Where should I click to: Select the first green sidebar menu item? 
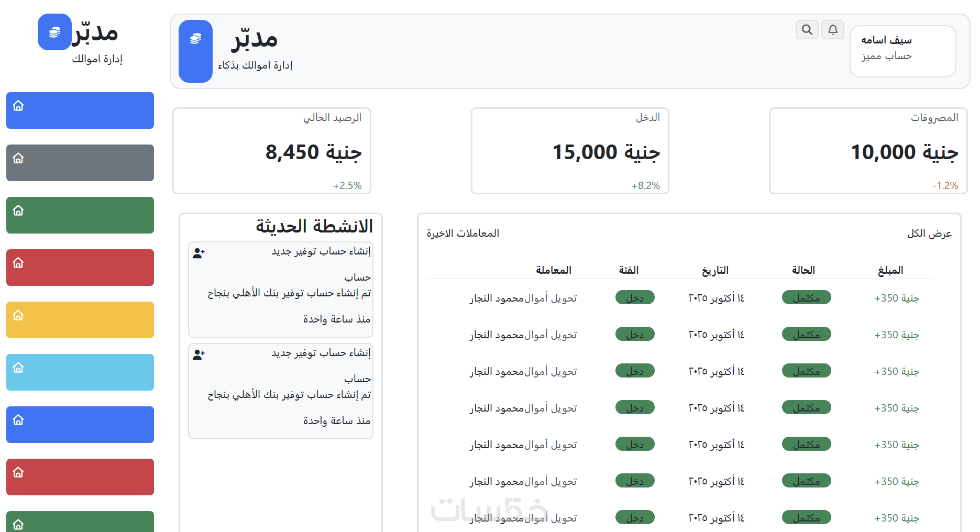pos(80,215)
